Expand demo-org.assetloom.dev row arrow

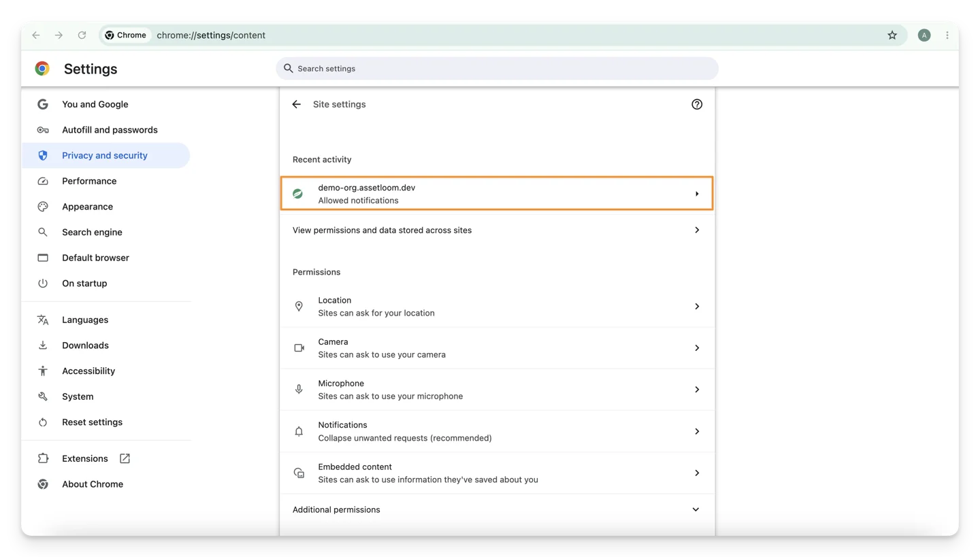697,194
